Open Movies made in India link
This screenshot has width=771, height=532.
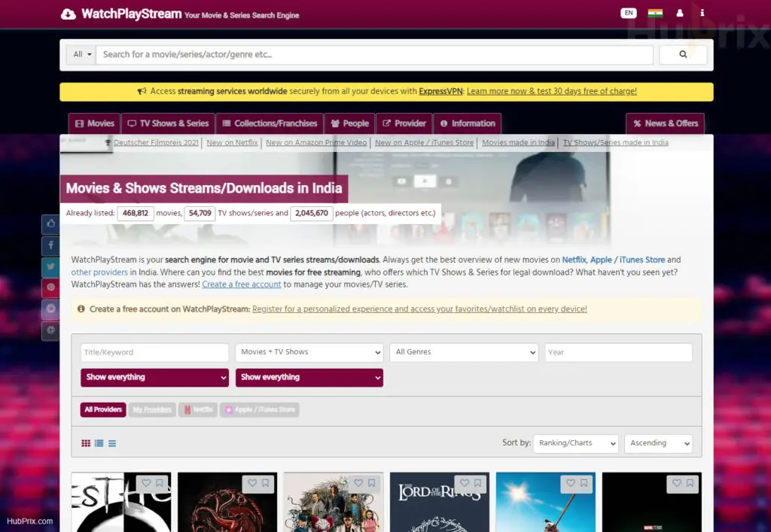pos(518,142)
